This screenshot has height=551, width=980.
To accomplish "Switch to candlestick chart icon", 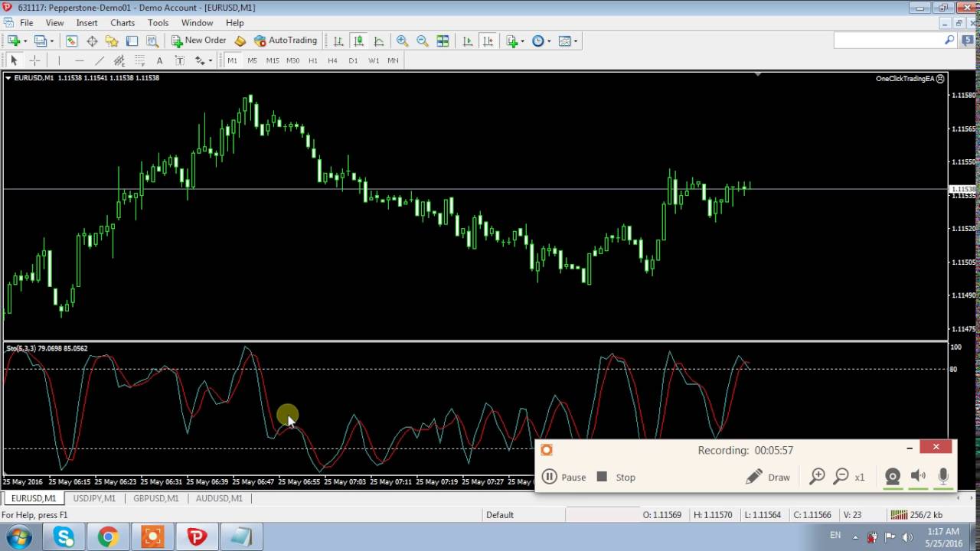I will [x=358, y=41].
